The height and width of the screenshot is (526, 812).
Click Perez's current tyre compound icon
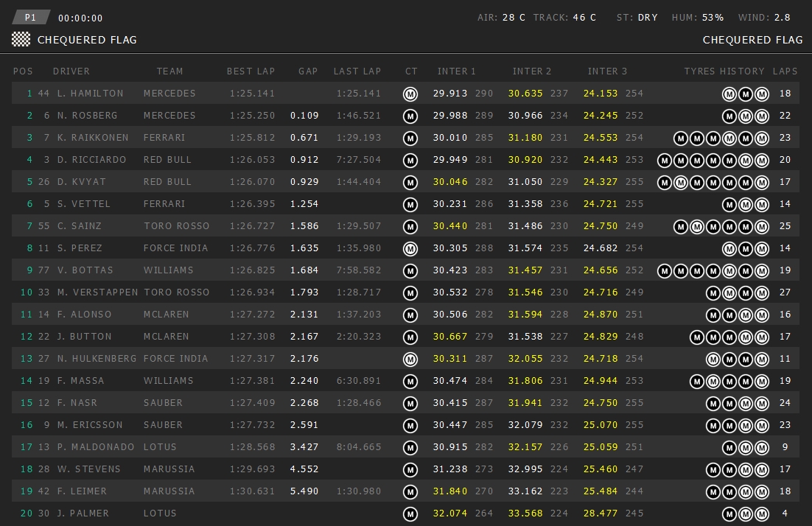(x=410, y=248)
